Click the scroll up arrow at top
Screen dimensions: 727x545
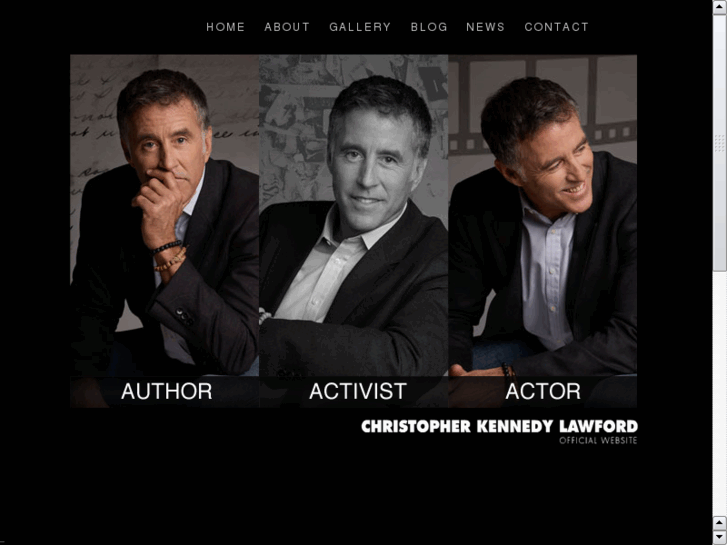click(720, 7)
